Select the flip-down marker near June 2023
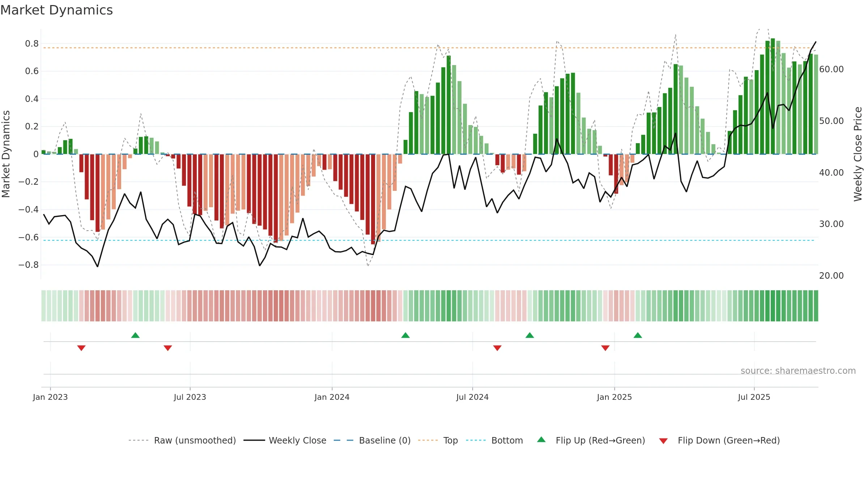This screenshot has width=868, height=488. tap(168, 348)
